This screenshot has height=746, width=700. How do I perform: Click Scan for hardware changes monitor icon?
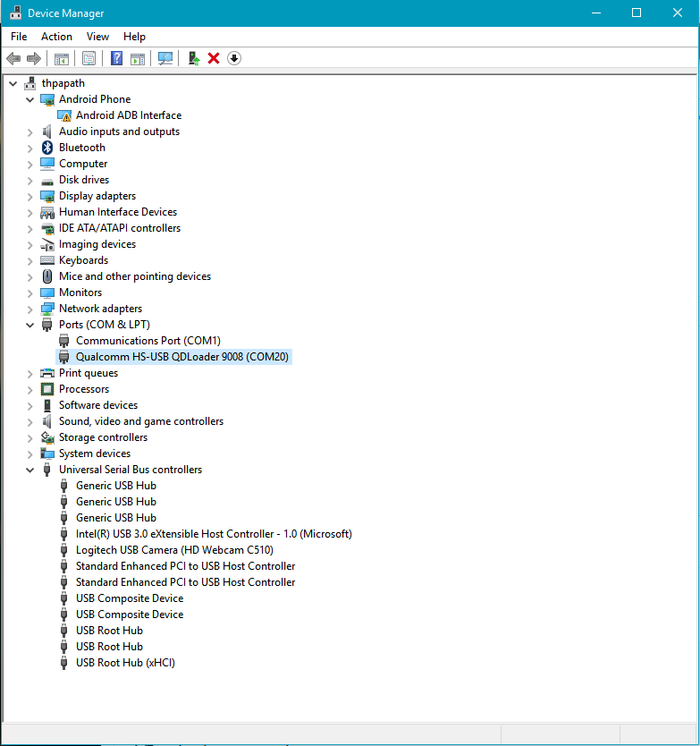[165, 58]
